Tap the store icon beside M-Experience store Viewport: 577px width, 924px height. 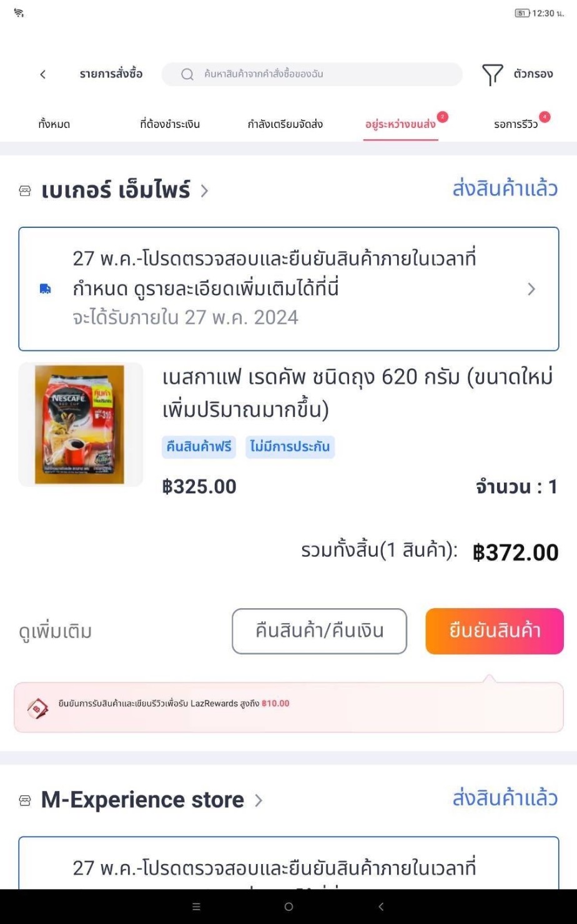[x=25, y=800]
